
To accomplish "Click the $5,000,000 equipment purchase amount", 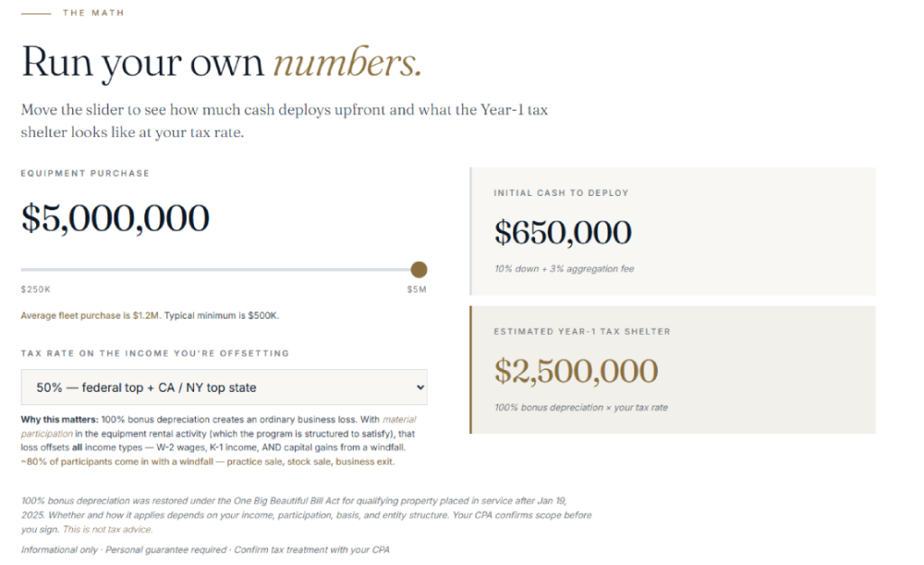I will click(115, 218).
